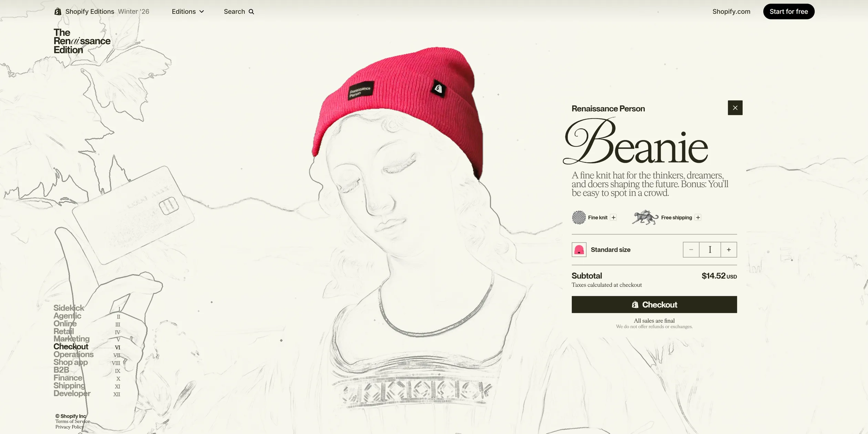
Task: Click The Renaissance Edition logo
Action: click(82, 41)
